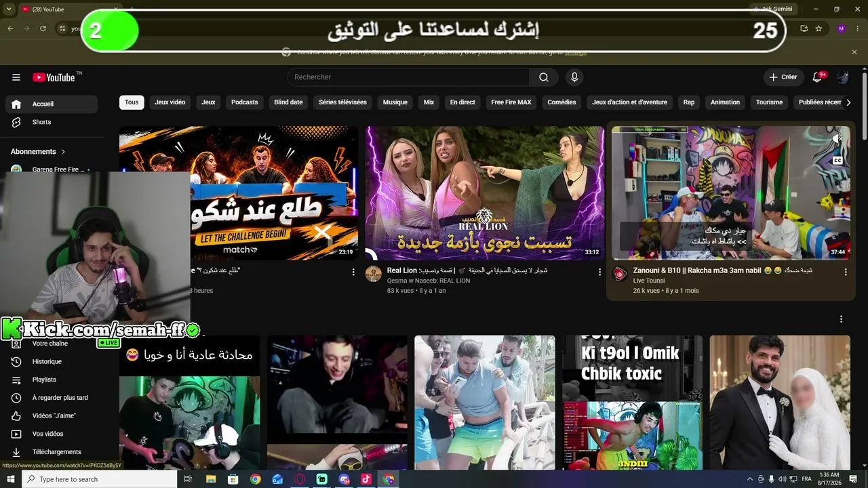The width and height of the screenshot is (868, 488).
Task: Open the wedding couple short thumbnail
Action: pyautogui.click(x=780, y=402)
